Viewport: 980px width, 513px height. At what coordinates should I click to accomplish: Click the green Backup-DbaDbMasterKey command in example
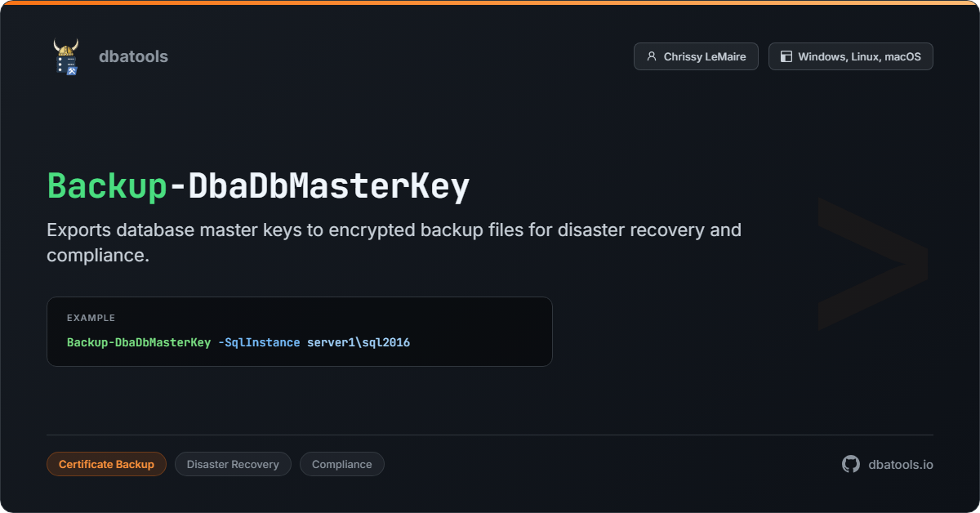139,342
